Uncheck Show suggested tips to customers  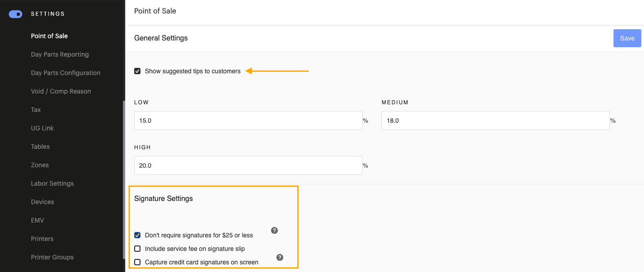point(137,71)
